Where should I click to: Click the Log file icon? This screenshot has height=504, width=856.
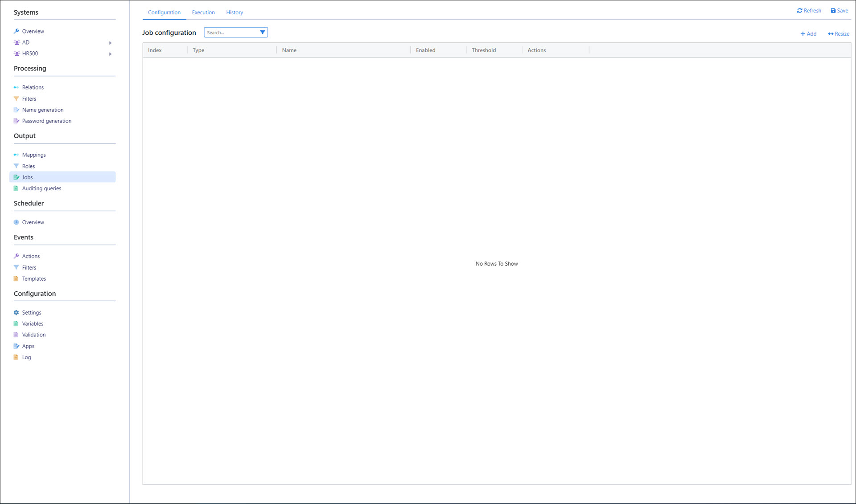point(16,357)
